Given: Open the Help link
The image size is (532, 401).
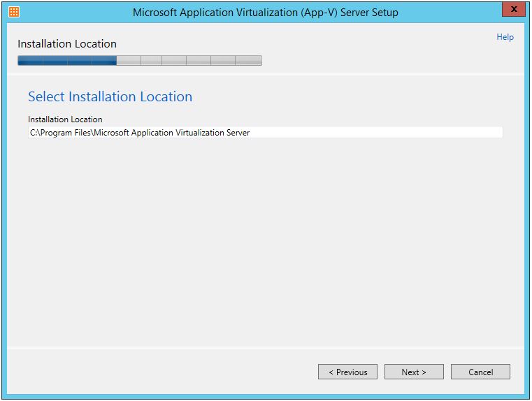Looking at the screenshot, I should pos(505,37).
